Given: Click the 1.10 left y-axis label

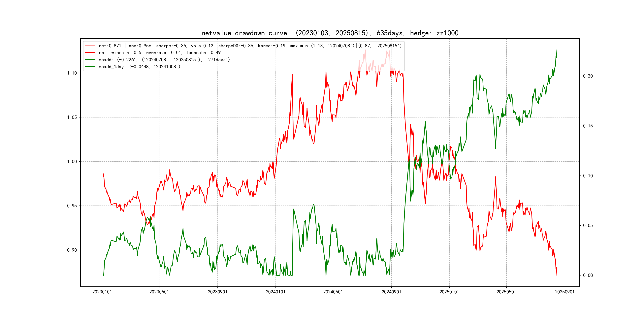Looking at the screenshot, I should tap(72, 73).
